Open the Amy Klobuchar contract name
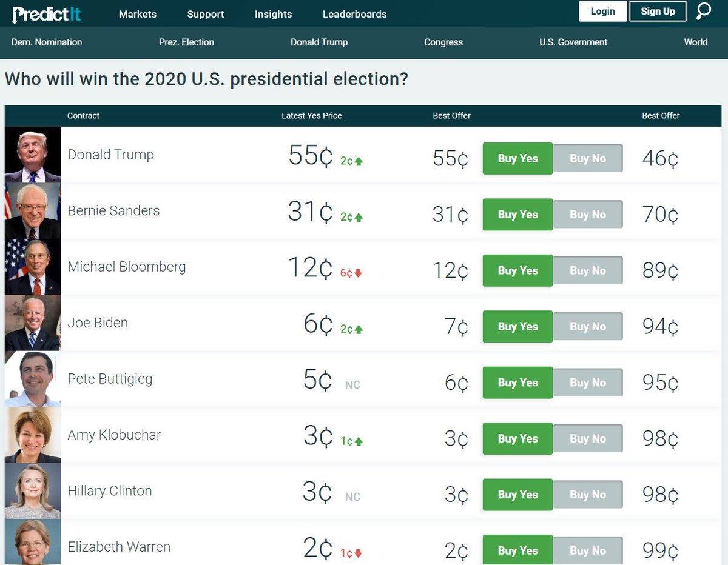Screen dimensions: 728x565 click(114, 435)
